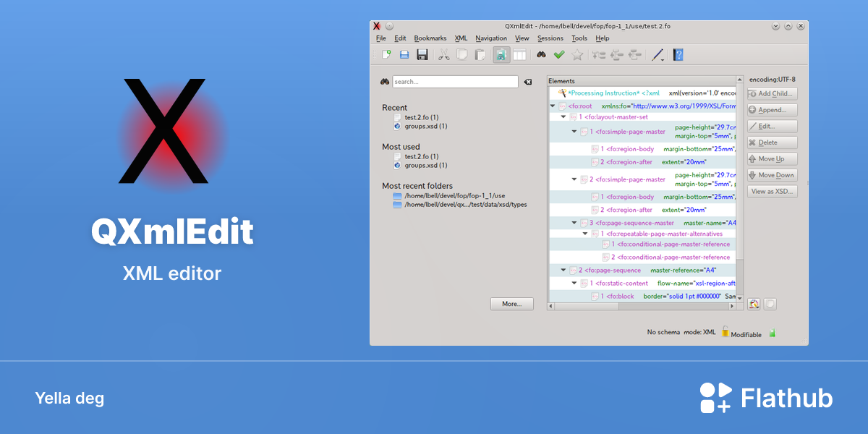The image size is (868, 434).
Task: Click the first tree-structure icon after the star
Action: (x=599, y=54)
